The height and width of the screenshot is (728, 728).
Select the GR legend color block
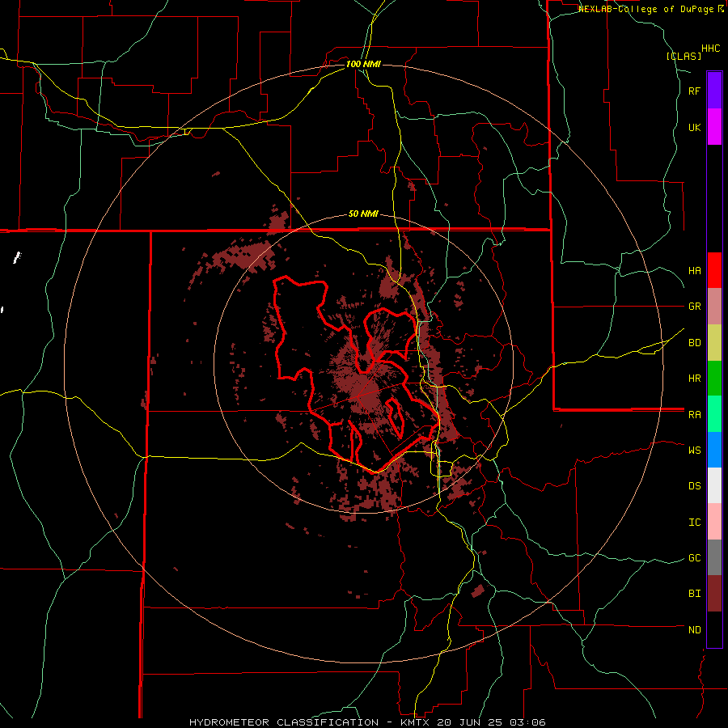(714, 307)
